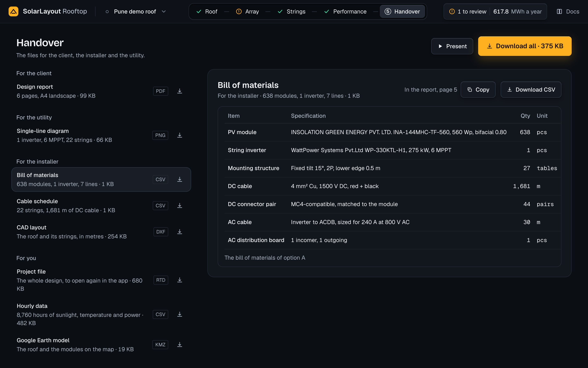This screenshot has width=588, height=368.
Task: Open Docs from the top bar
Action: (568, 11)
